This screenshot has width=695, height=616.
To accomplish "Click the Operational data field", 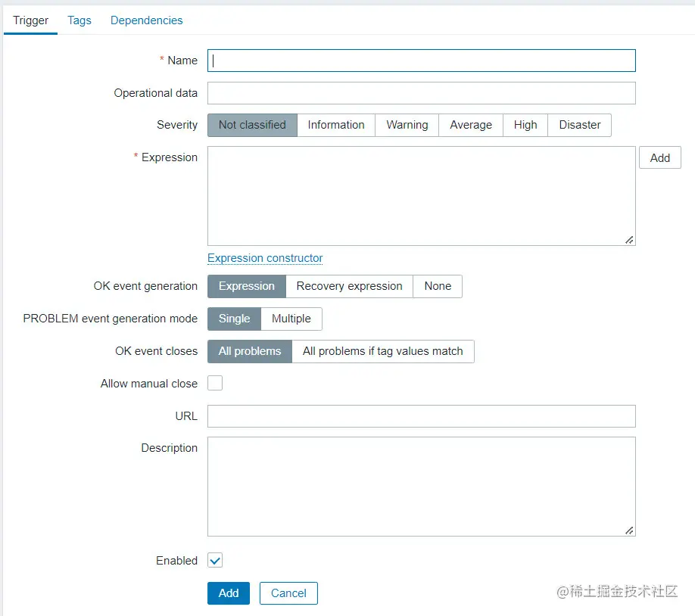I will [422, 93].
